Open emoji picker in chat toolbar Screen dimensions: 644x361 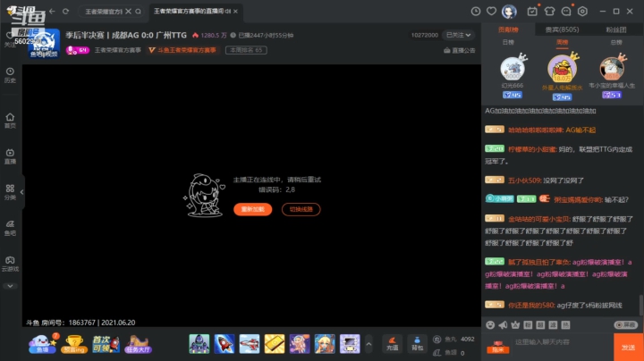tap(490, 325)
